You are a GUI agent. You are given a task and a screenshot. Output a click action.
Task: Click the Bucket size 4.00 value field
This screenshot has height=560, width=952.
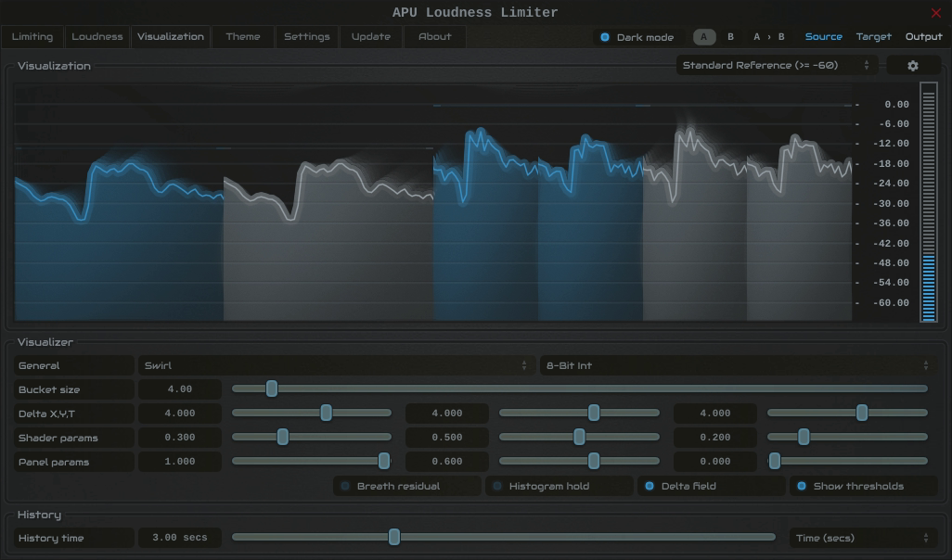pyautogui.click(x=180, y=389)
